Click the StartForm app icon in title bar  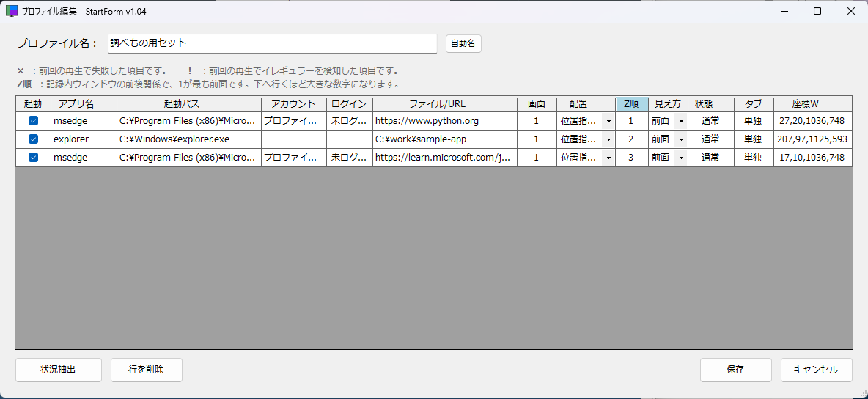11,10
